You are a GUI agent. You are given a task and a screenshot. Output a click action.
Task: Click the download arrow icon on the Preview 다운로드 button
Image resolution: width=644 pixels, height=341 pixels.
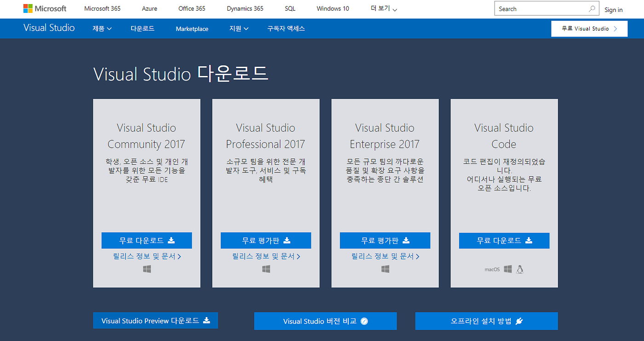click(207, 320)
